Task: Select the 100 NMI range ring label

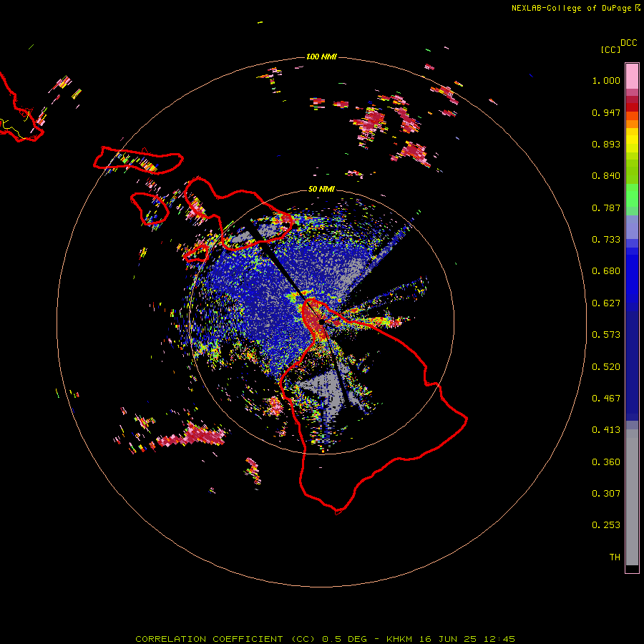Action: (321, 57)
